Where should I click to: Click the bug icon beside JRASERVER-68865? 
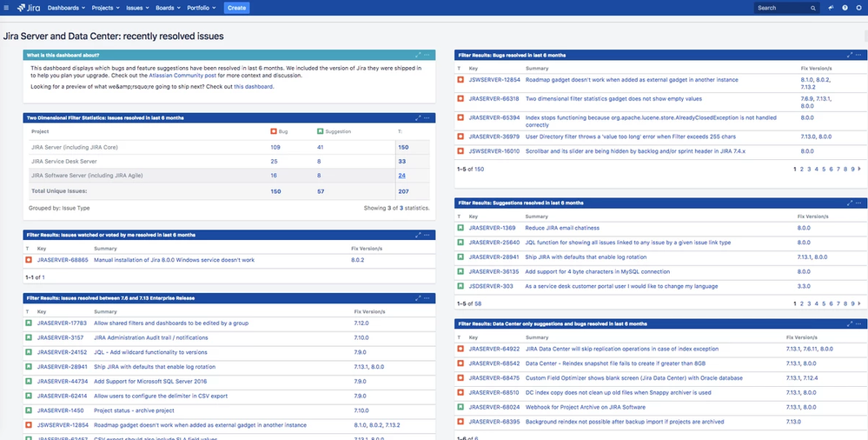coord(28,260)
